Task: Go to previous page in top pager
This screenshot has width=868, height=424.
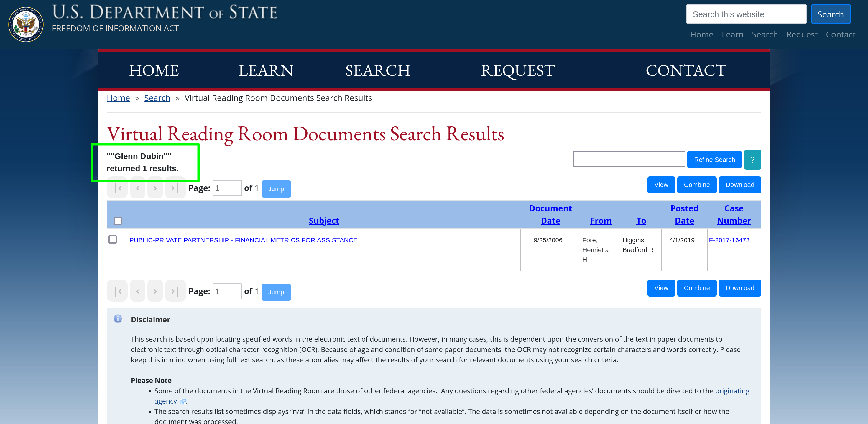Action: point(137,188)
